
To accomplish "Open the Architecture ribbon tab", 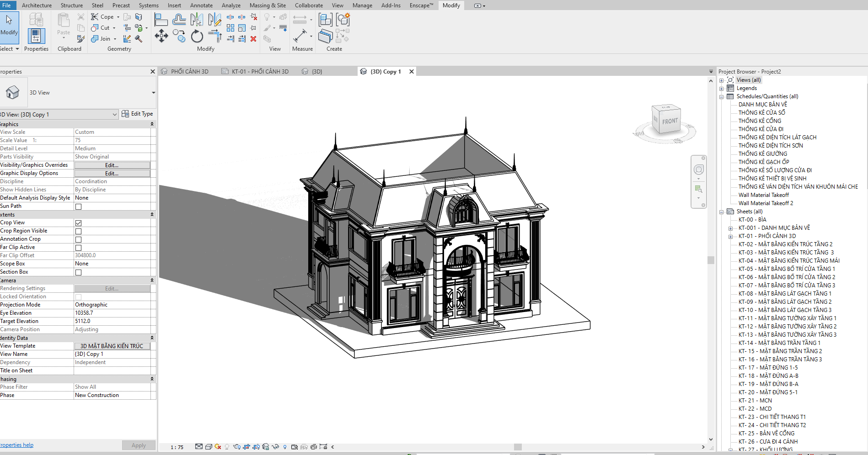I will (37, 5).
